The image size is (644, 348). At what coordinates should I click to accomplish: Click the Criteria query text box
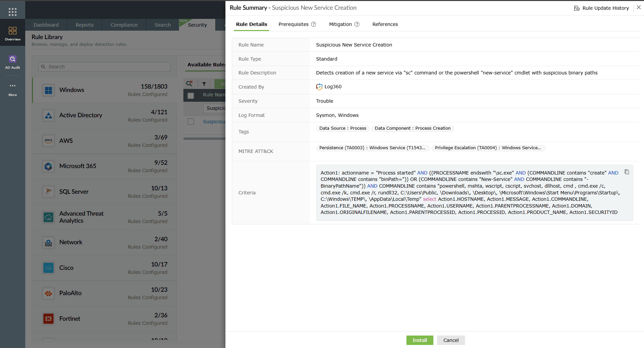point(474,193)
